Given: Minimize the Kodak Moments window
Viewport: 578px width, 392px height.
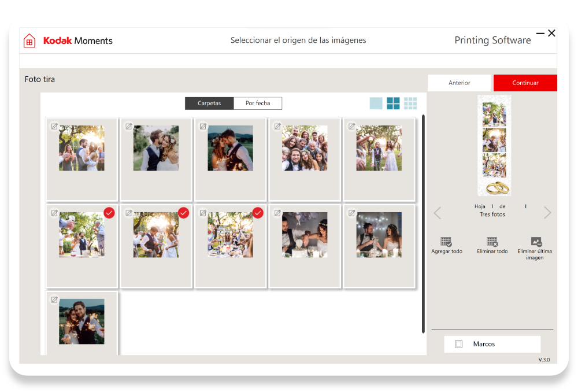Looking at the screenshot, I should tap(540, 33).
